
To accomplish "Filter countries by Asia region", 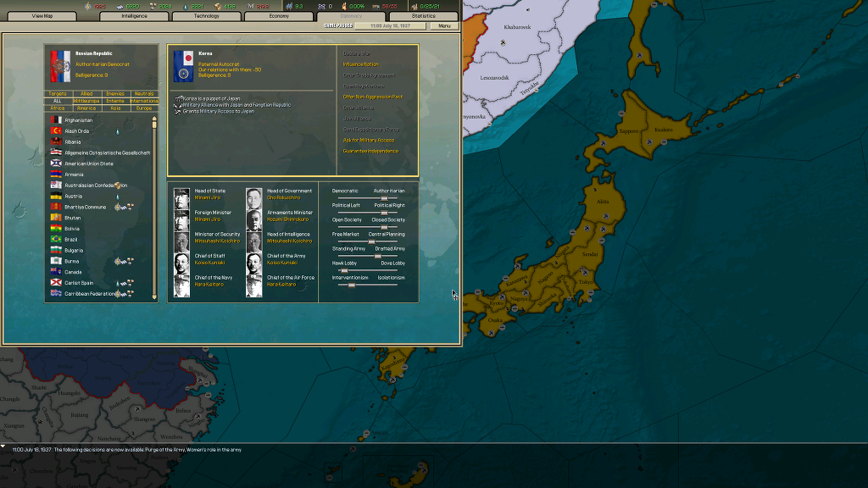I will click(115, 108).
